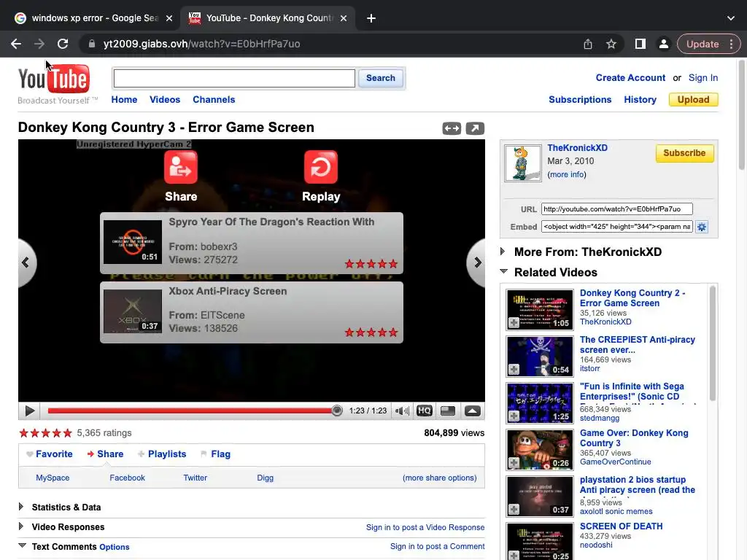Bookmark this page with star icon
The width and height of the screenshot is (747, 560).
coord(611,44)
